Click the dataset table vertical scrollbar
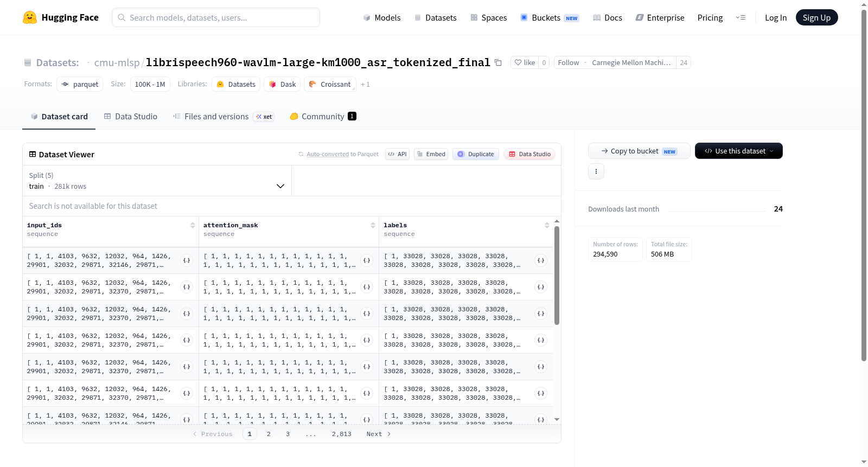This screenshot has height=467, width=868. [x=557, y=276]
